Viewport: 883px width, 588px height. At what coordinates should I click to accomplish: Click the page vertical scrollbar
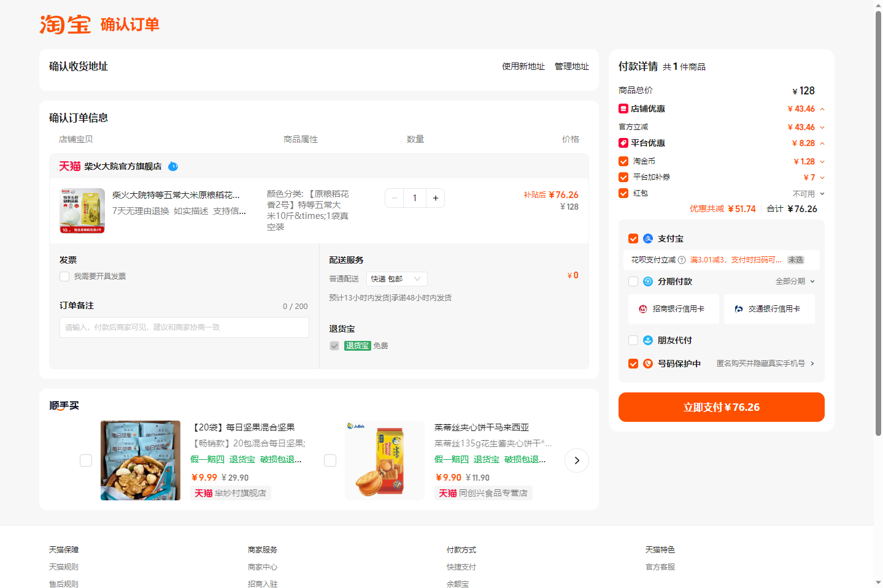click(x=878, y=224)
